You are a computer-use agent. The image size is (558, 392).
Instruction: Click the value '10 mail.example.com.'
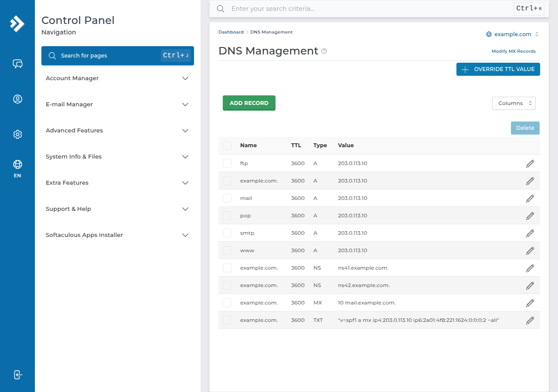tap(367, 303)
